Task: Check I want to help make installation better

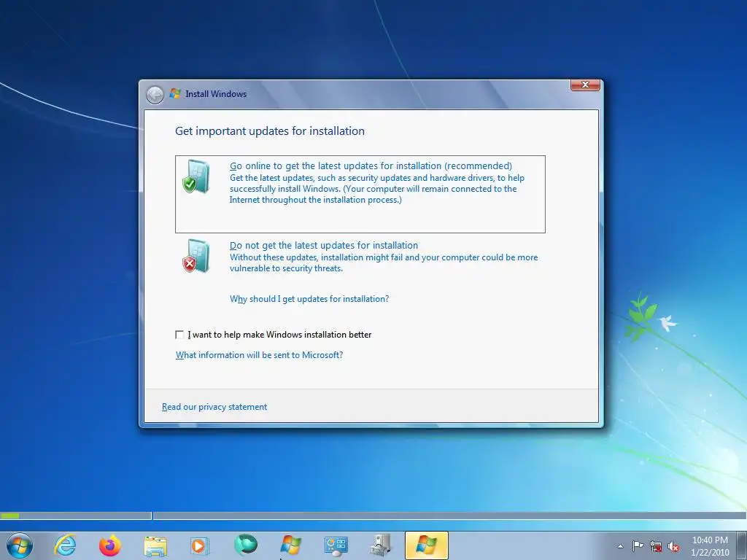Action: [x=179, y=335]
